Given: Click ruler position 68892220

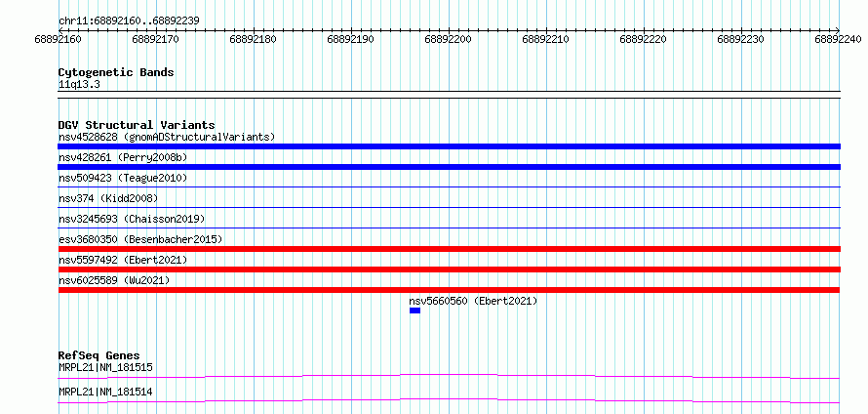Looking at the screenshot, I should pyautogui.click(x=644, y=39).
